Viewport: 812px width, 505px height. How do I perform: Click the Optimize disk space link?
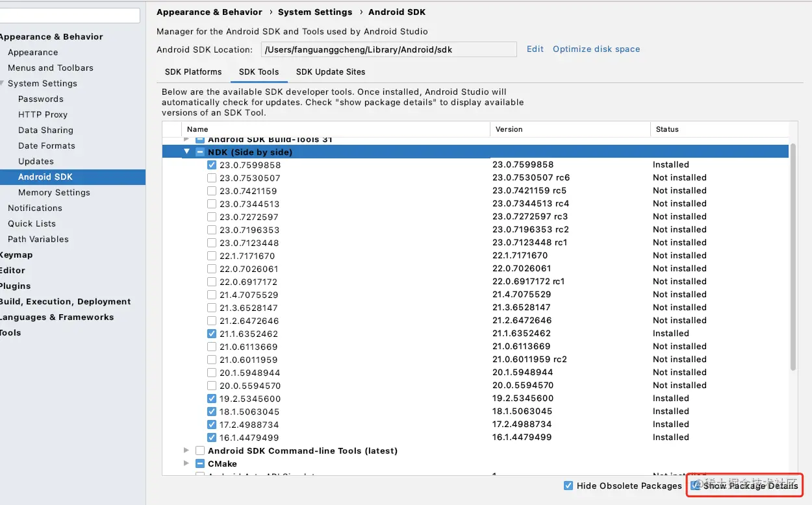596,49
